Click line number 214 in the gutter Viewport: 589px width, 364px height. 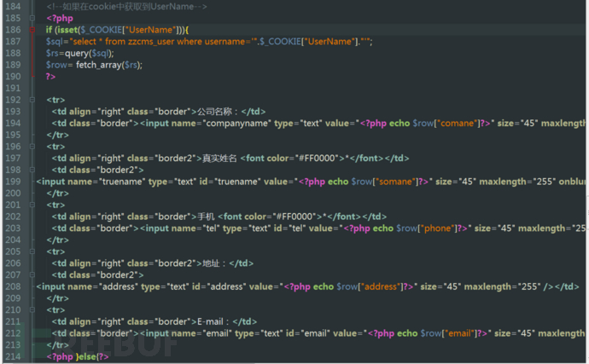tap(13, 356)
